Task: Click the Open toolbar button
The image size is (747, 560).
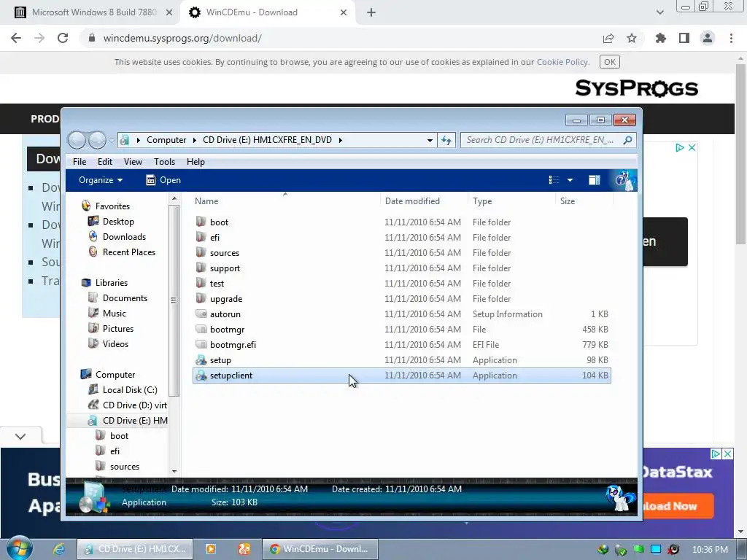Action: [163, 180]
